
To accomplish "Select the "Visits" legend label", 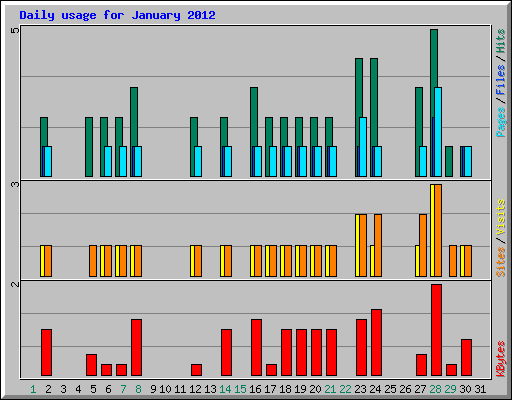I will (x=500, y=218).
